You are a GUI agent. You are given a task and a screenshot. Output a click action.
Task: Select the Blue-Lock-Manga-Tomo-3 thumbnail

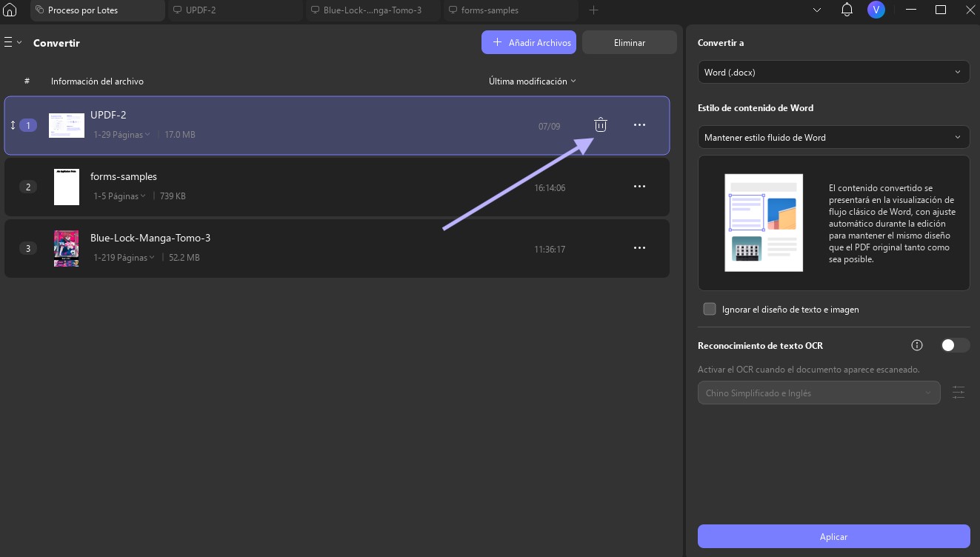point(67,248)
